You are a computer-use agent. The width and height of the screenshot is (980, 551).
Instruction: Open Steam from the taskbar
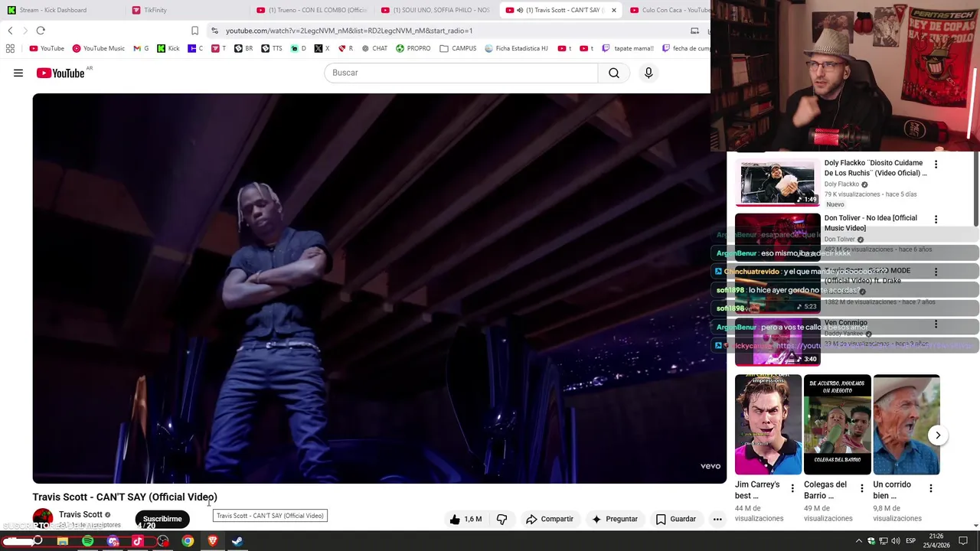(237, 541)
